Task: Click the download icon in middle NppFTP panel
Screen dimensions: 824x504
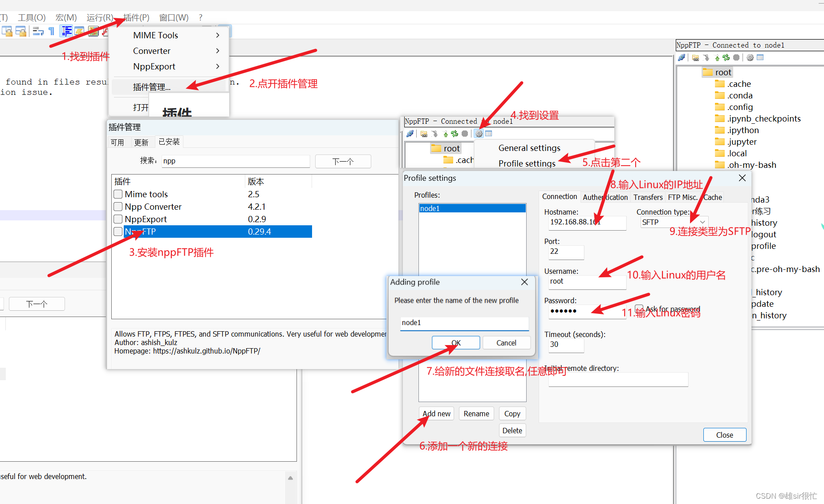Action: coord(434,134)
